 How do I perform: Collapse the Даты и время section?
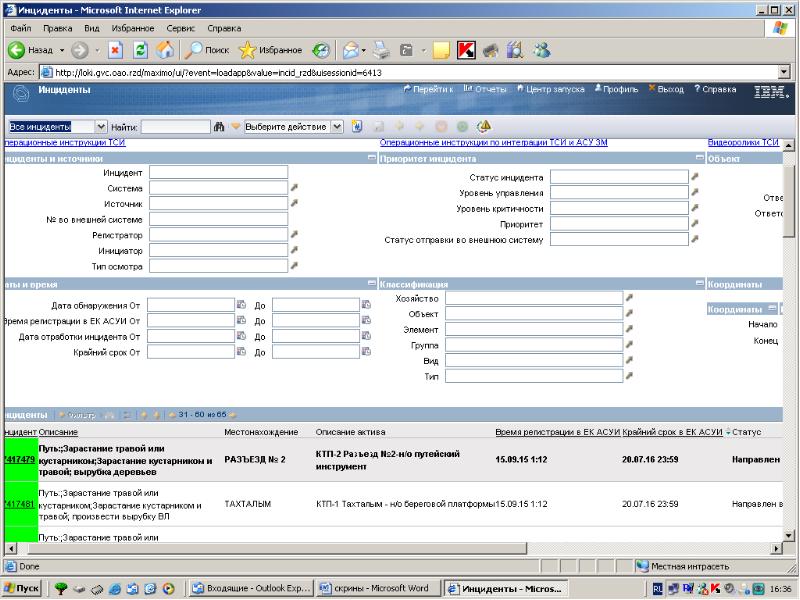[x=372, y=283]
